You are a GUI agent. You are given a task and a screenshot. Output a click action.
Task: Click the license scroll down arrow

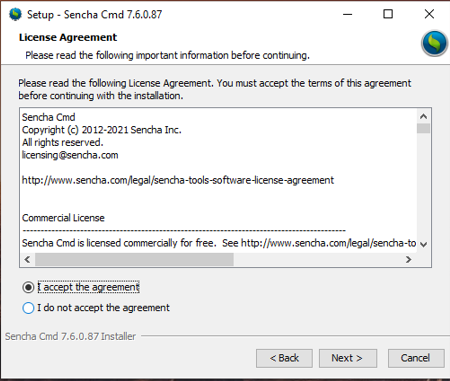[x=423, y=244]
